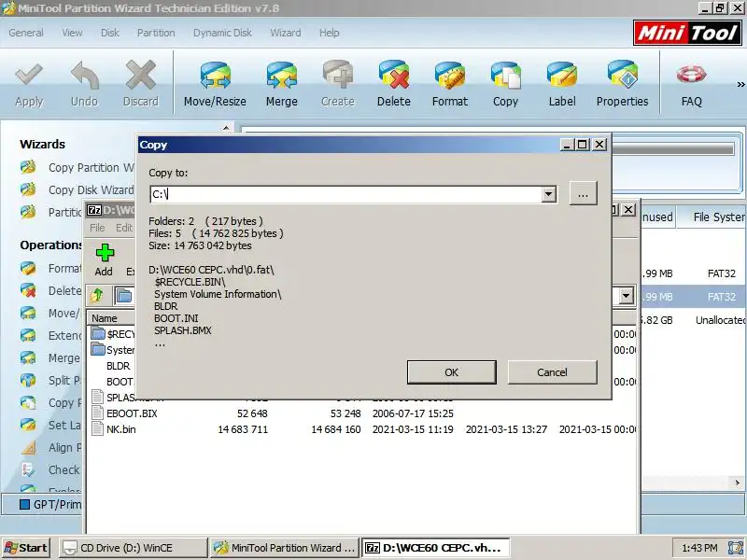Open the Wizard menu
The width and height of the screenshot is (747, 560).
click(x=286, y=33)
